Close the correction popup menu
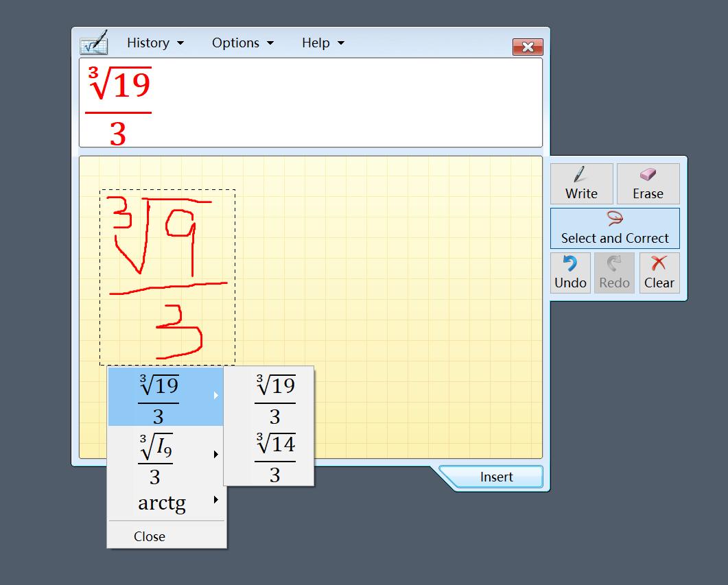 165,536
